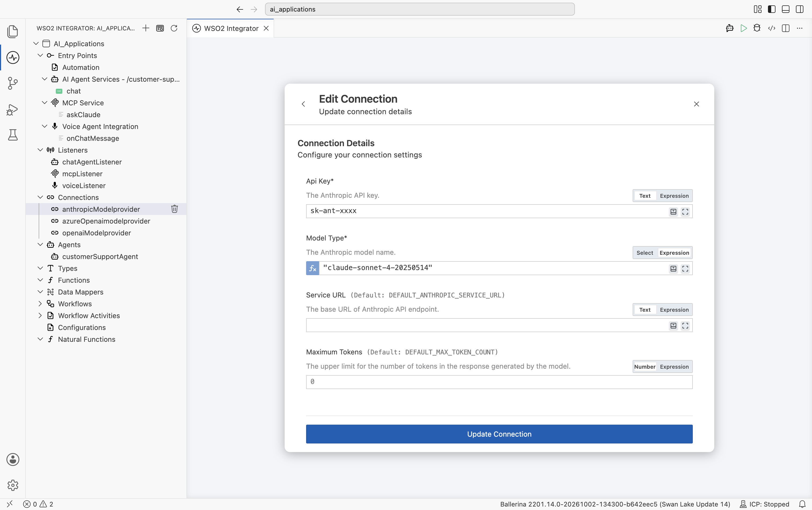Toggle secondary side bar layout icon
Screen dimensions: 812x510
(x=800, y=9)
